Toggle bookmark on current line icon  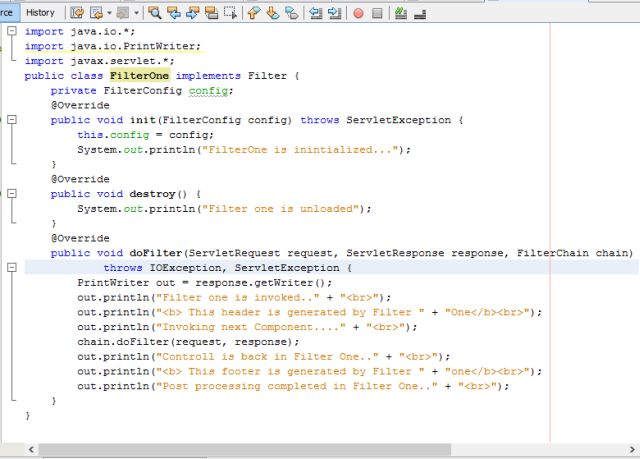[x=291, y=13]
